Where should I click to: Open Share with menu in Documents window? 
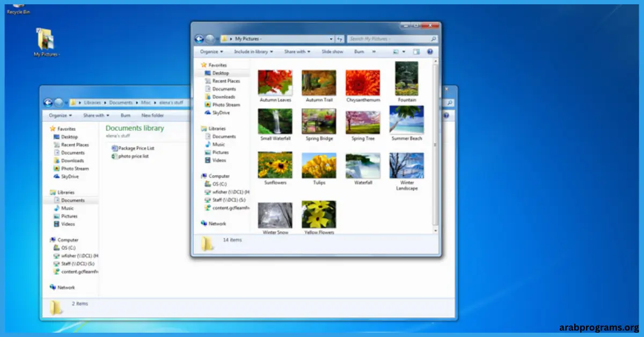[x=96, y=115]
